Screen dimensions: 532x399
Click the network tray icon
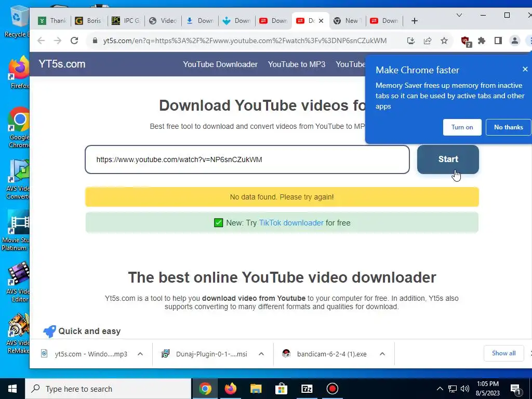tap(453, 389)
